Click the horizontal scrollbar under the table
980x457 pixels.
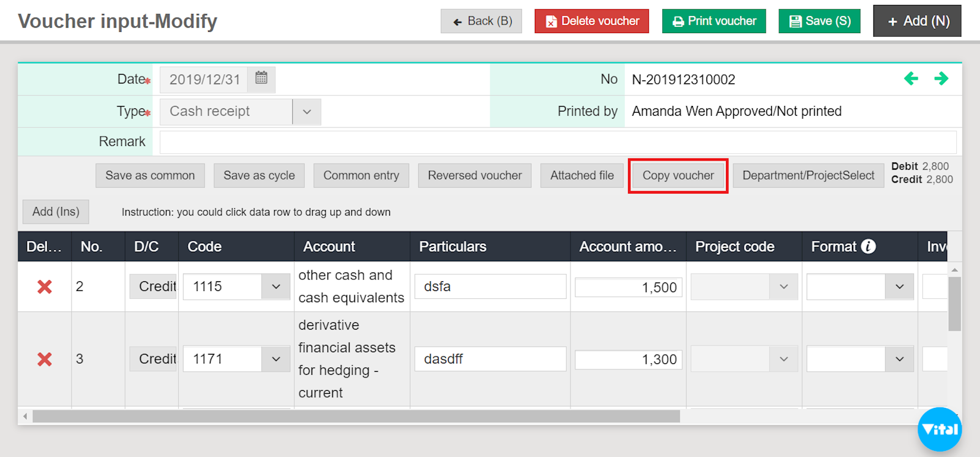point(355,417)
